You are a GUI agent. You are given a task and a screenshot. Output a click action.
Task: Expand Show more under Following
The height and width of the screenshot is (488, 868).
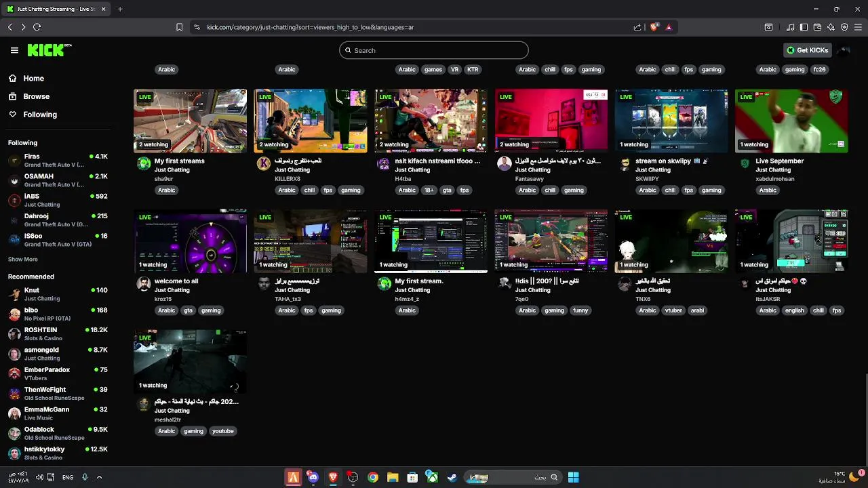tap(22, 260)
